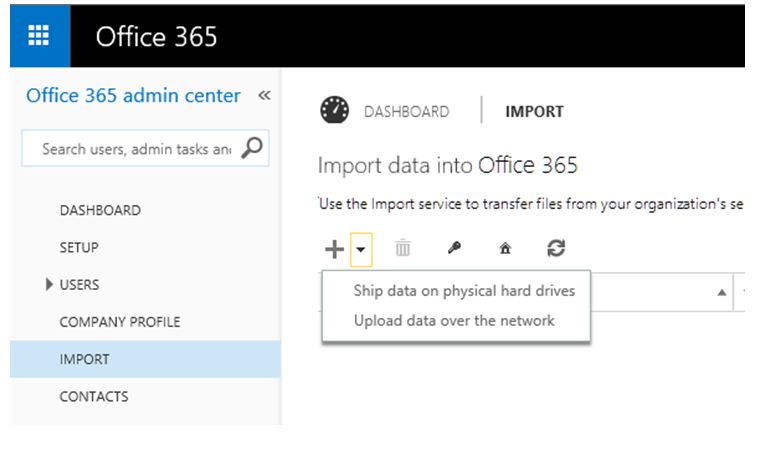Toggle the dropdown arrow next to plus
This screenshot has height=450, width=773.
tap(361, 251)
